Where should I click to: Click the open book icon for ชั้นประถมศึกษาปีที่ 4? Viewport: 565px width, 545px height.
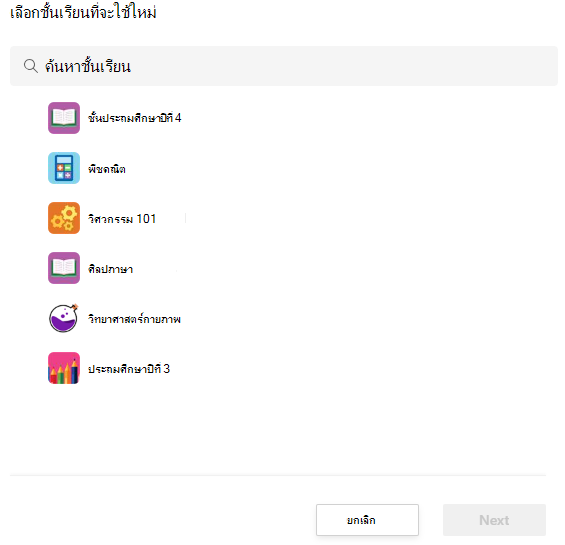64,118
